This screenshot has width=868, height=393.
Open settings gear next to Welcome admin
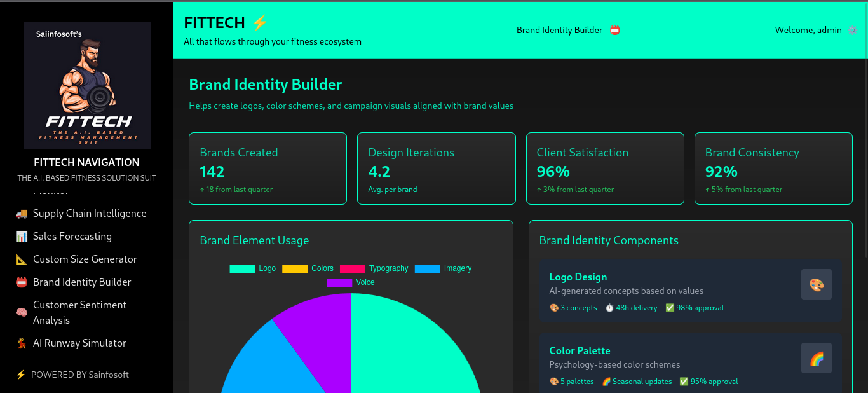coord(852,30)
